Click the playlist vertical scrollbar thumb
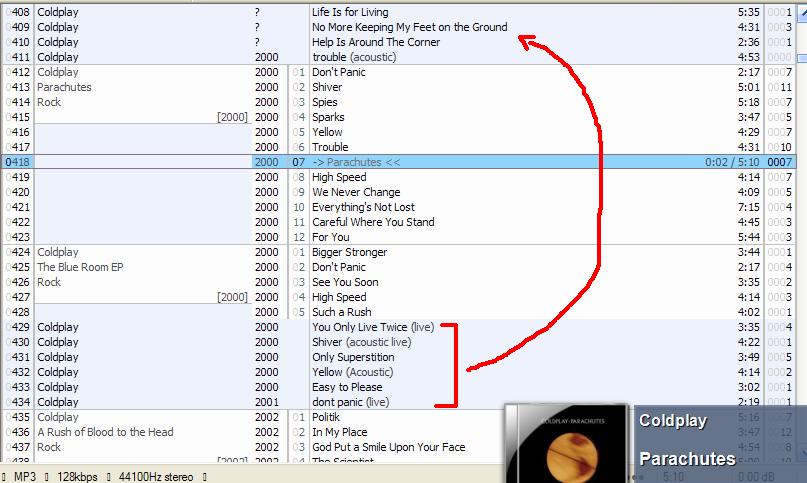This screenshot has width=807, height=483. (x=802, y=58)
